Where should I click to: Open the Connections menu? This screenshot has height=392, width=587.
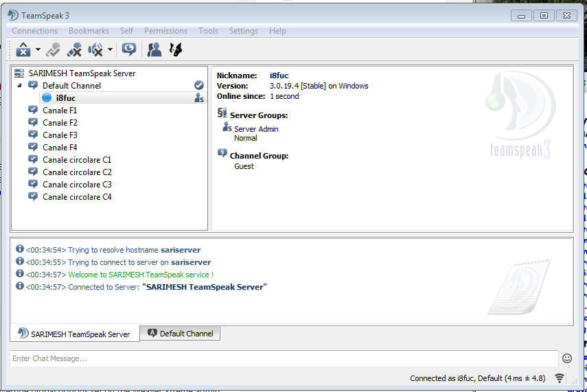pyautogui.click(x=35, y=31)
